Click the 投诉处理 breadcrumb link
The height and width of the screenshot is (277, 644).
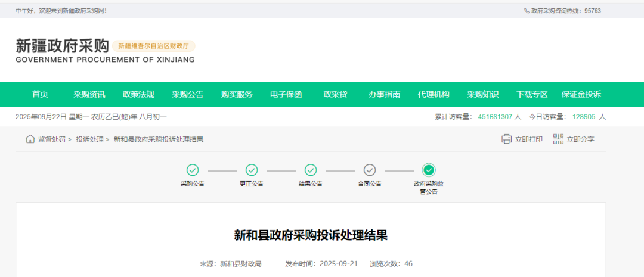[89, 139]
